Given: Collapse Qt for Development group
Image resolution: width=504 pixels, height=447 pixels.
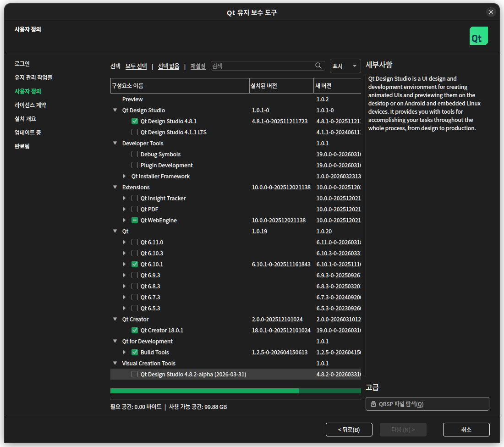Looking at the screenshot, I should tap(115, 341).
